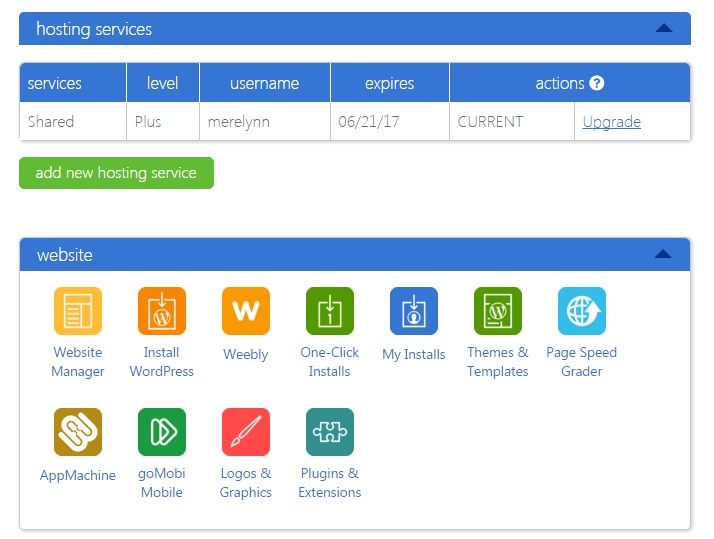Click the Weebly text label

click(246, 354)
